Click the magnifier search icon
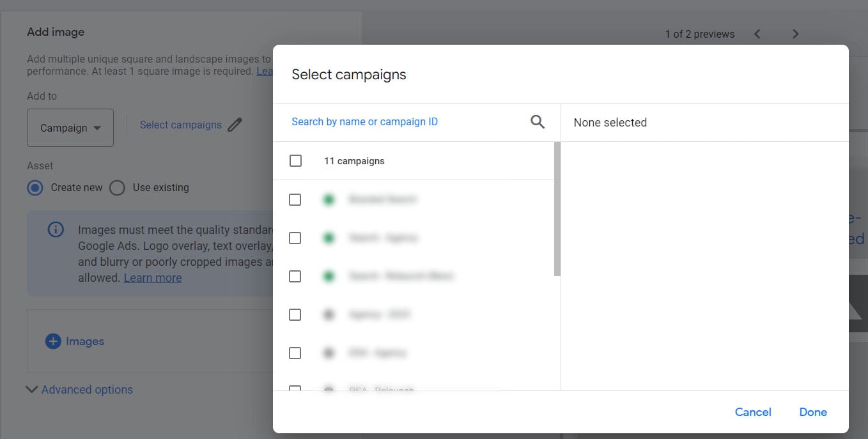Screen dimensions: 868x439 538,122
